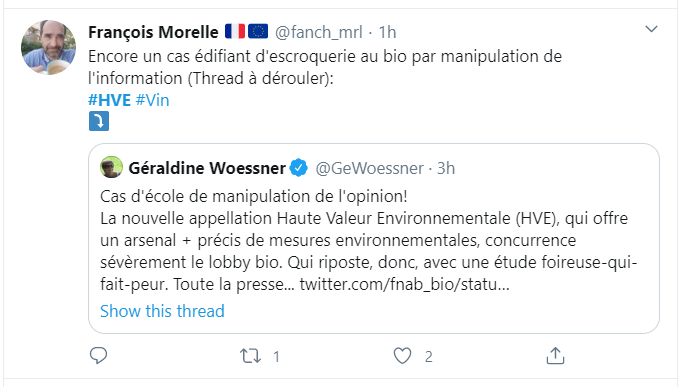
Task: Click the blue down-arrow emoji
Action: (99, 121)
